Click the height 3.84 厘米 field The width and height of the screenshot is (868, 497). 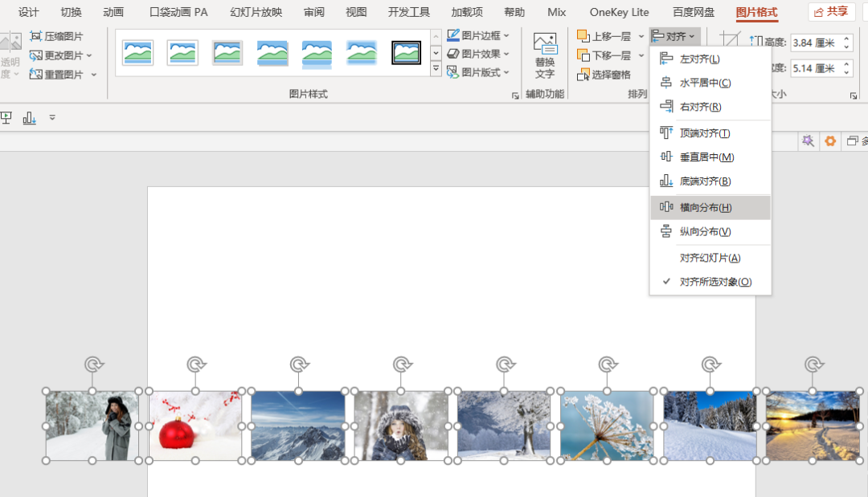point(816,43)
